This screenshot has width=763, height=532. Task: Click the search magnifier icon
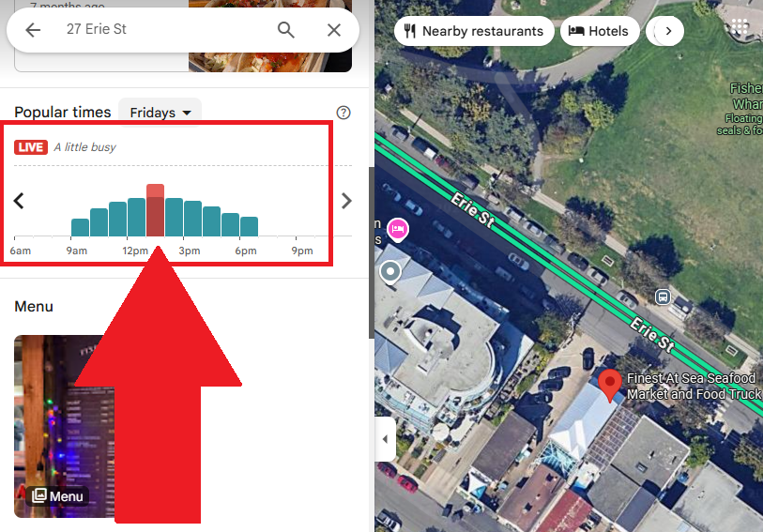285,30
